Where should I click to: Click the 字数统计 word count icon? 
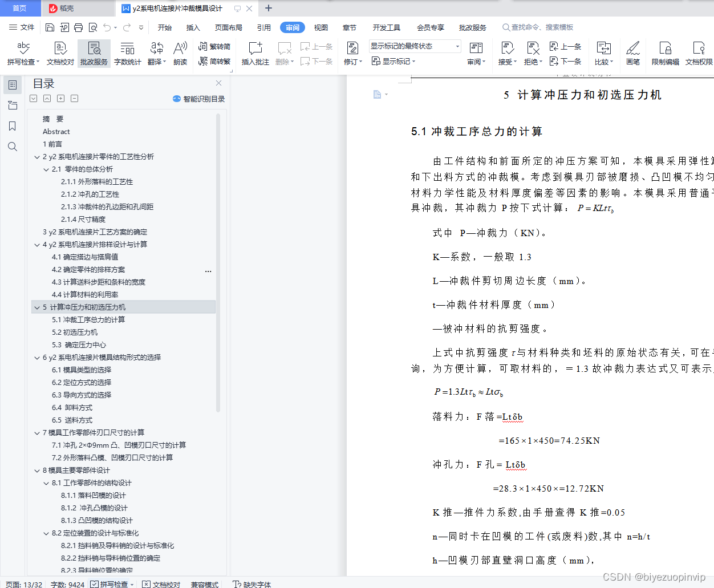pyautogui.click(x=127, y=53)
